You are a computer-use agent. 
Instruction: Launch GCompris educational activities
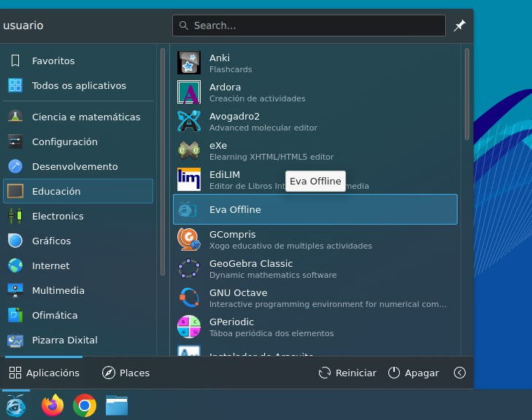pyautogui.click(x=189, y=239)
